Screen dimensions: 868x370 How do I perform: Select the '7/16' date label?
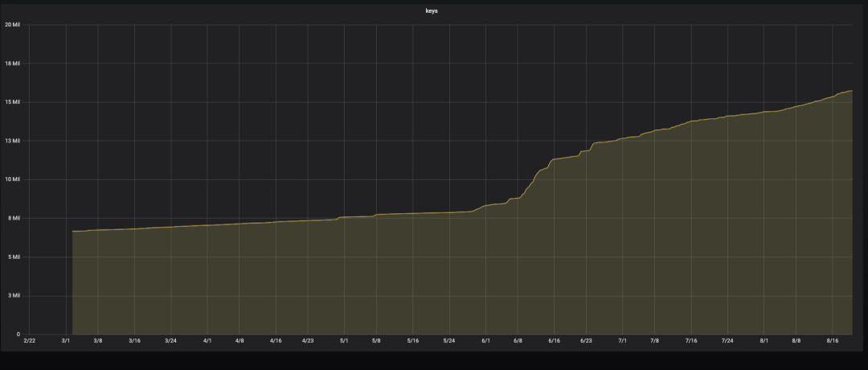coord(691,341)
